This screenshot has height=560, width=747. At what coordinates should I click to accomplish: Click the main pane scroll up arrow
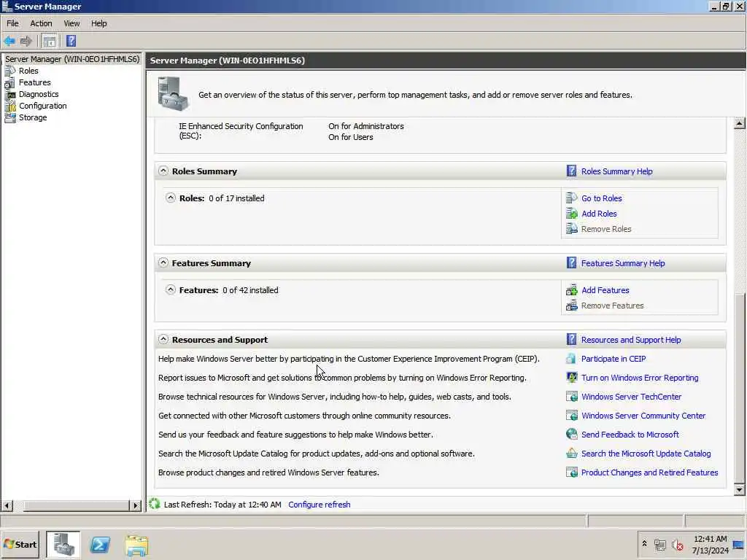740,122
